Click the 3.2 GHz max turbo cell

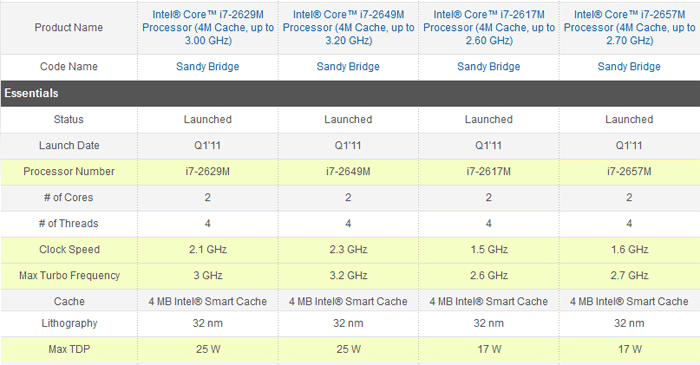(x=348, y=275)
